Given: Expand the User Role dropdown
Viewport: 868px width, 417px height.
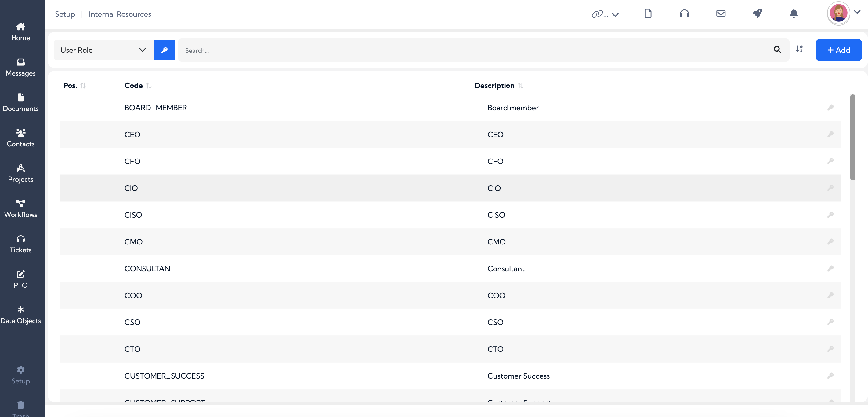Looking at the screenshot, I should pos(103,50).
